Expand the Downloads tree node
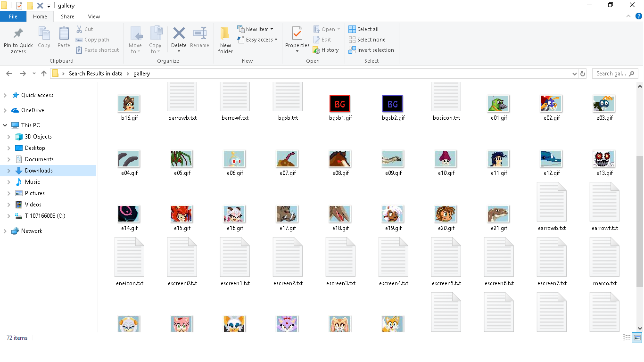 [9, 171]
